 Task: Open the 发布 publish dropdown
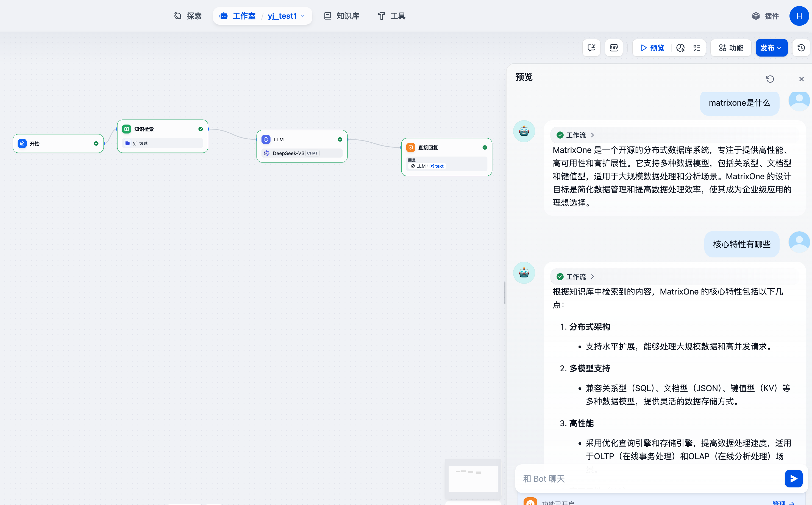point(772,48)
